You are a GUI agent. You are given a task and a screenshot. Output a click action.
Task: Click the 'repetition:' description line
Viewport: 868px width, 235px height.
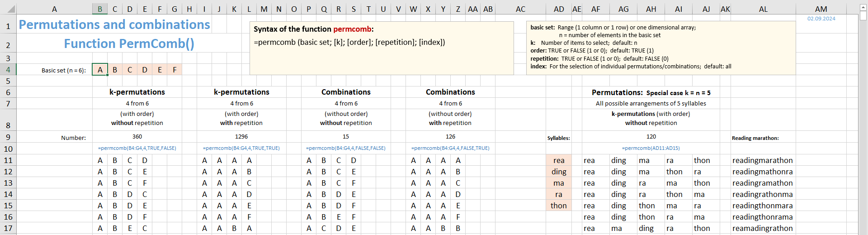pyautogui.click(x=599, y=58)
